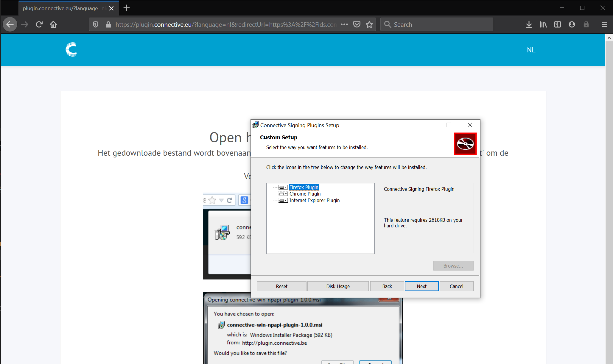Select Firefox Plugin in feature tree
Viewport: 613px width, 364px height.
pyautogui.click(x=304, y=187)
